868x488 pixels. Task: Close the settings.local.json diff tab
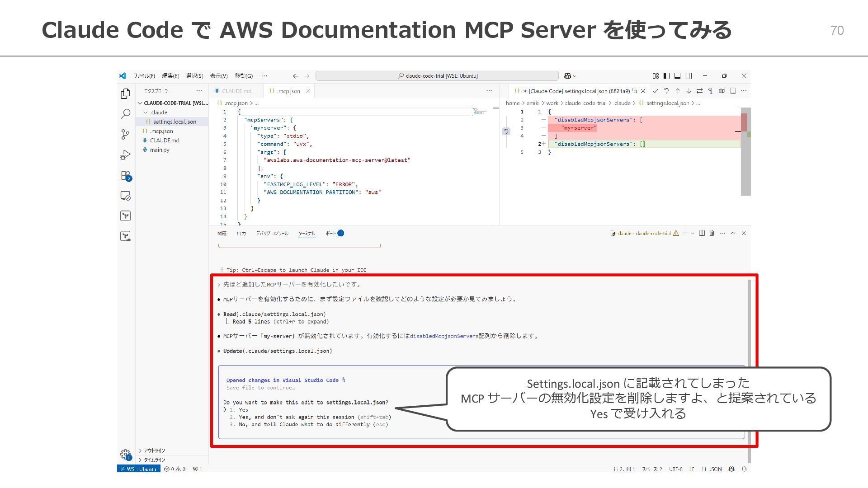tap(643, 91)
